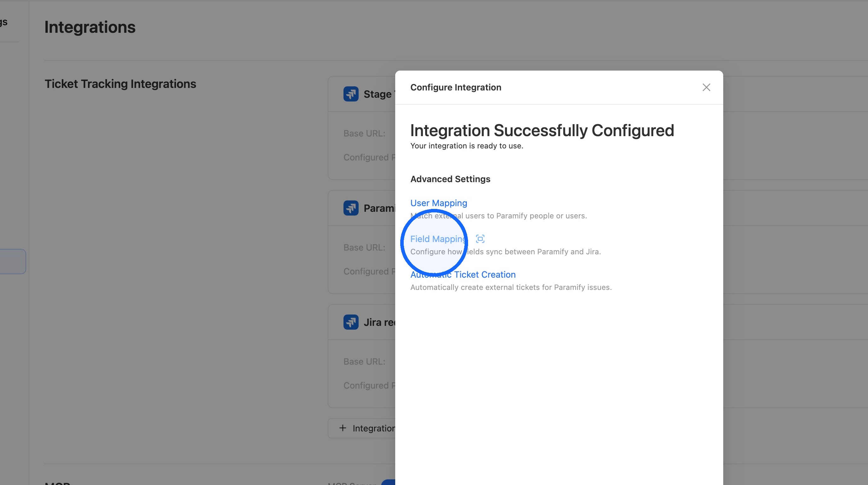Click the Jira icon on the Parami card

click(x=351, y=208)
